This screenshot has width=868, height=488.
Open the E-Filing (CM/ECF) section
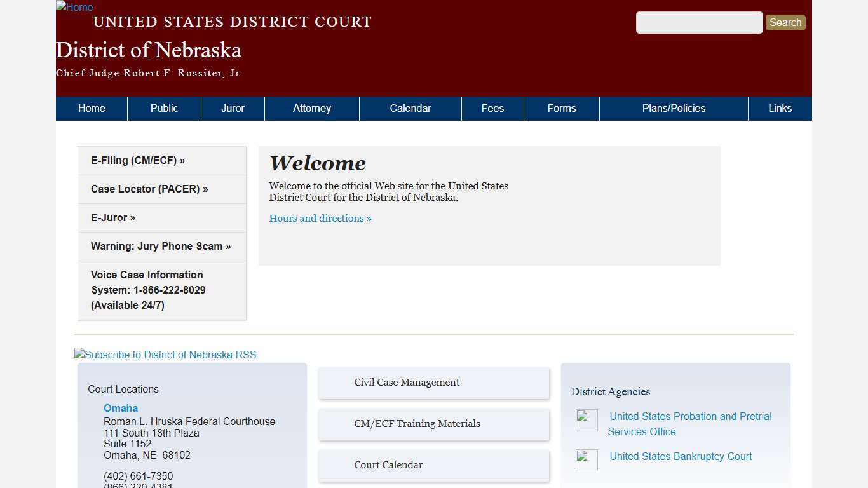click(138, 160)
